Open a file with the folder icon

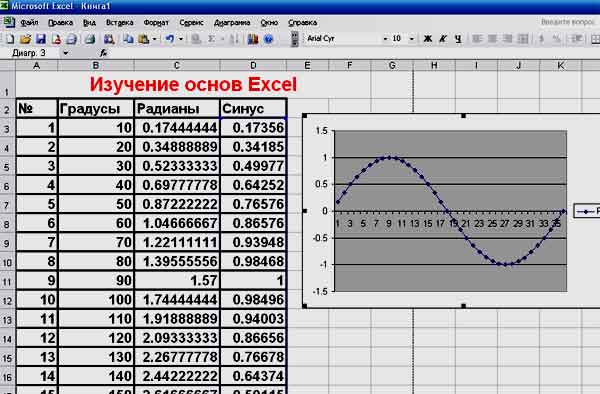click(x=25, y=39)
